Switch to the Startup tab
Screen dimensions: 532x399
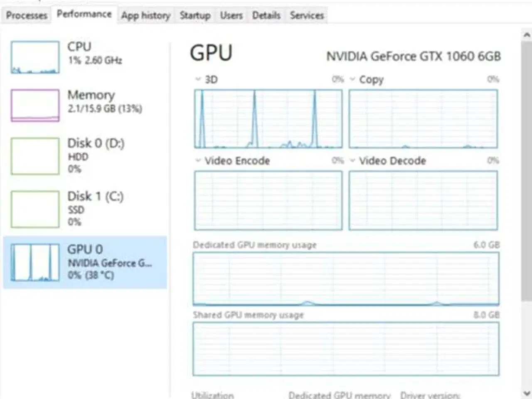point(195,15)
